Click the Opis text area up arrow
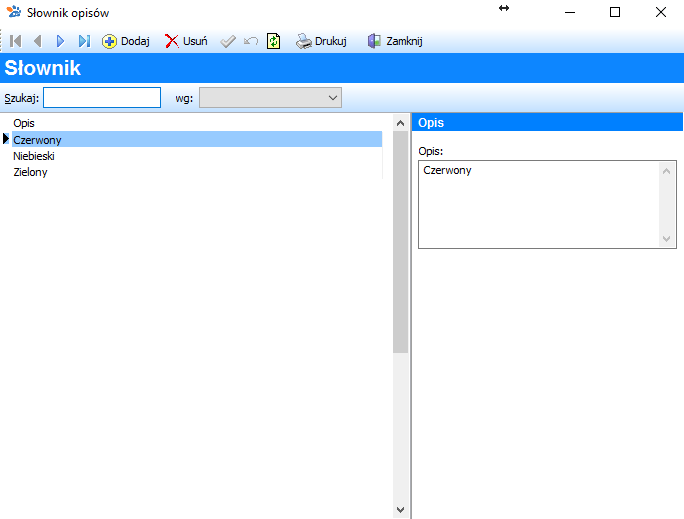Screen dimensions: 684x519 (x=667, y=171)
